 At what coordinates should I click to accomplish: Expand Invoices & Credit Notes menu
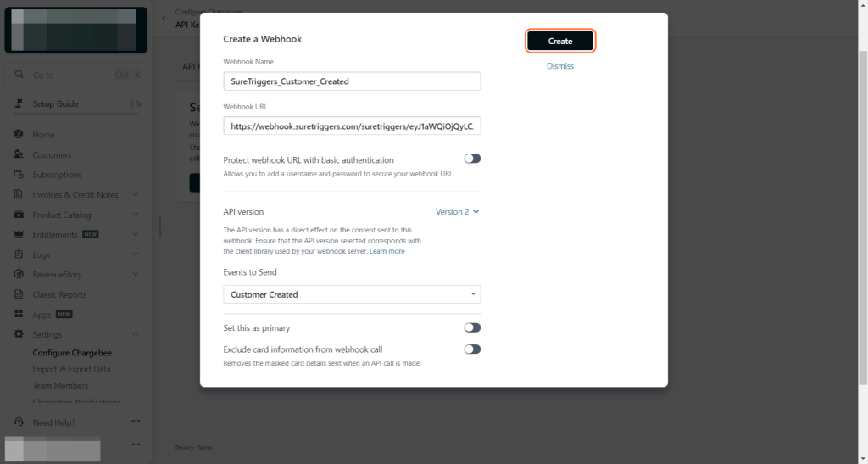(x=136, y=194)
